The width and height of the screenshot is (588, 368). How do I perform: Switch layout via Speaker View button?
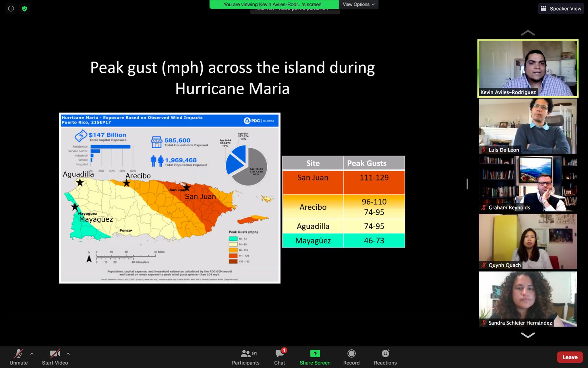pyautogui.click(x=561, y=9)
